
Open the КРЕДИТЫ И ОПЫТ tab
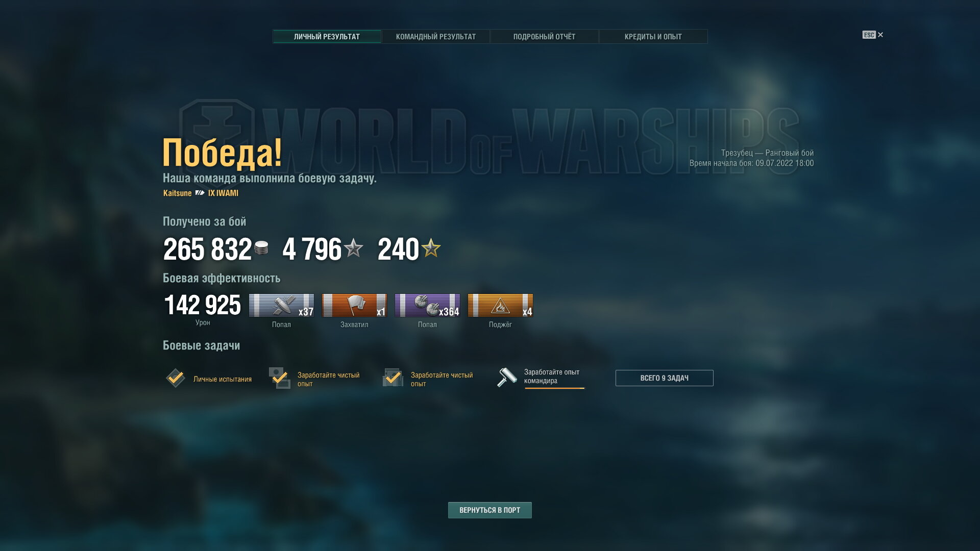[653, 37]
